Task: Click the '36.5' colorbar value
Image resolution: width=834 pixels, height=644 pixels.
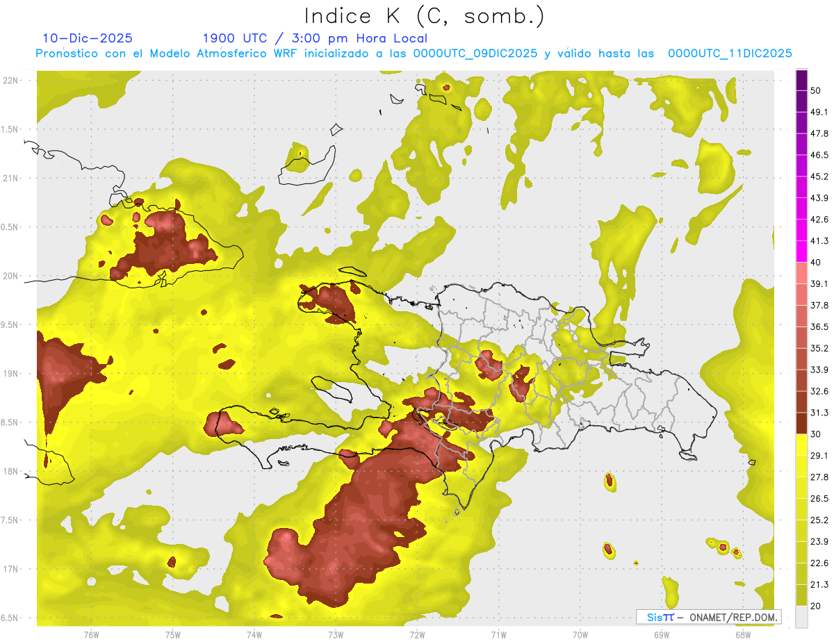Action: pos(819,327)
